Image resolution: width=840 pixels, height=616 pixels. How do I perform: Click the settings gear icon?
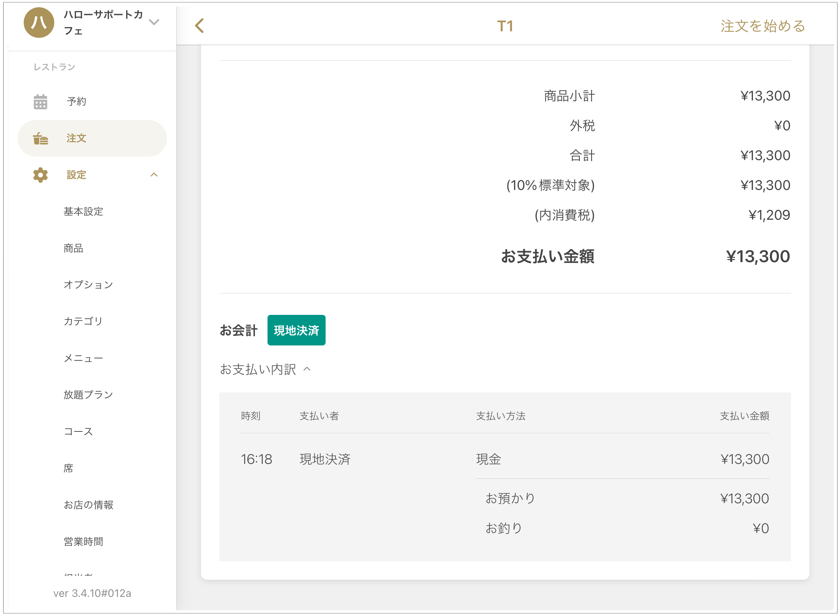pos(41,175)
